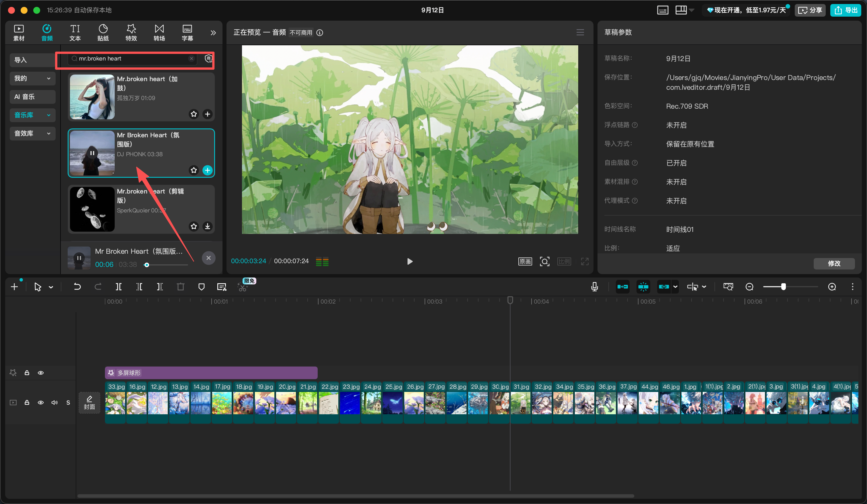Clear the mr.broken heart search text
This screenshot has width=867, height=504.
click(x=191, y=58)
